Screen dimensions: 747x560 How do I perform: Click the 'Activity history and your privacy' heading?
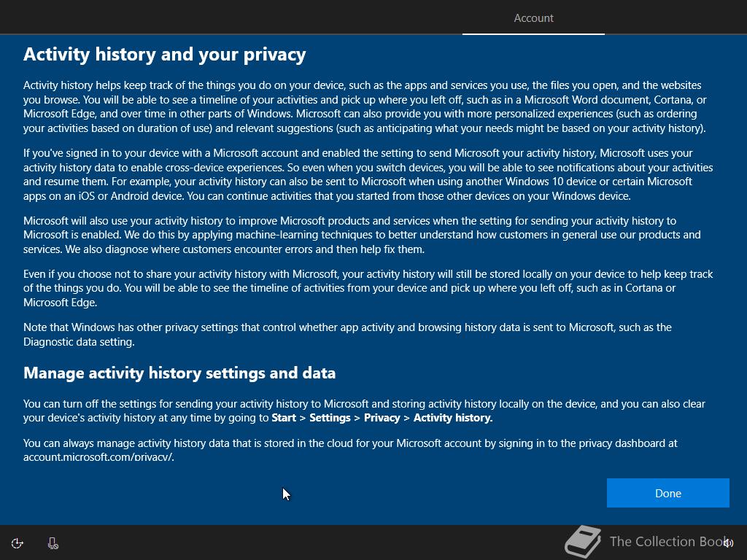click(165, 54)
